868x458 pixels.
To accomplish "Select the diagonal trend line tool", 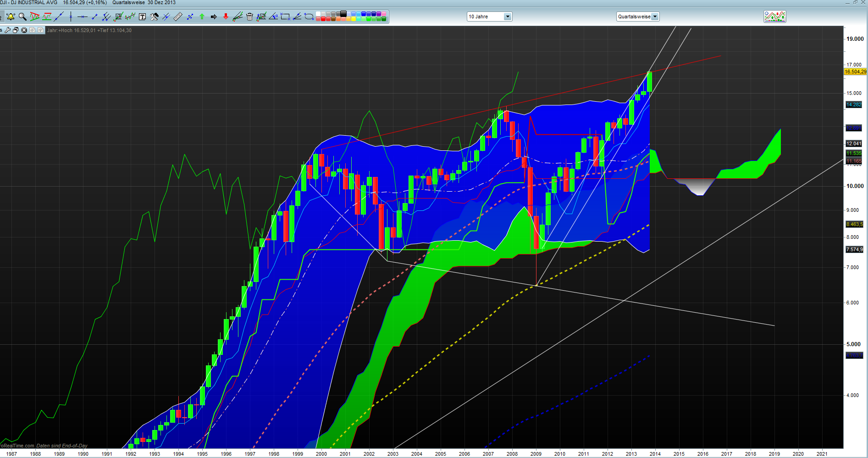I will click(59, 17).
